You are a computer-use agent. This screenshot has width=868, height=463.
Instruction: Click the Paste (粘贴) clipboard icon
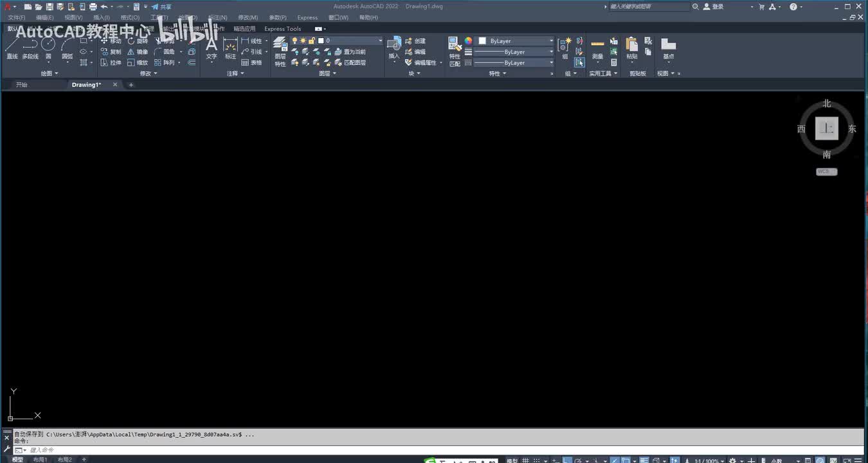(632, 49)
